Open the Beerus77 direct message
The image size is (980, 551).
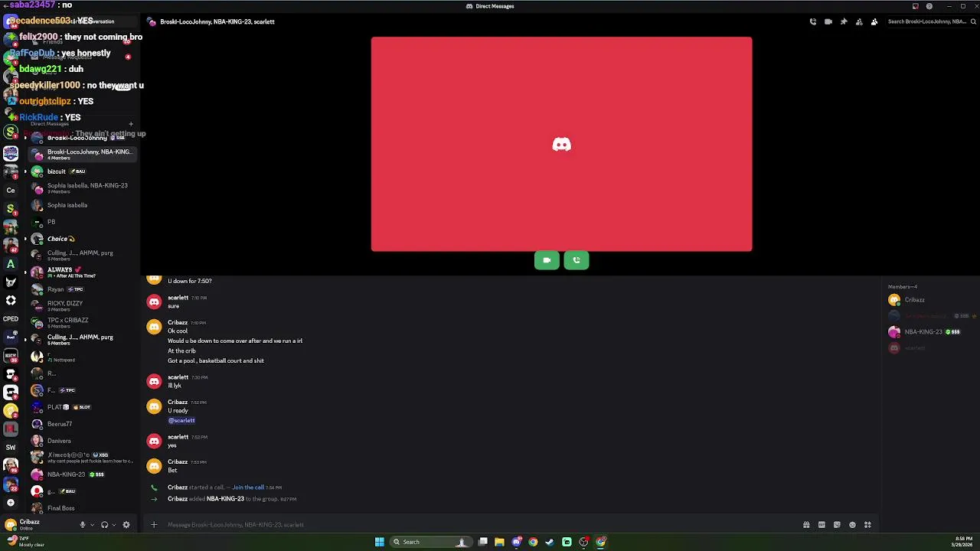[83, 424]
